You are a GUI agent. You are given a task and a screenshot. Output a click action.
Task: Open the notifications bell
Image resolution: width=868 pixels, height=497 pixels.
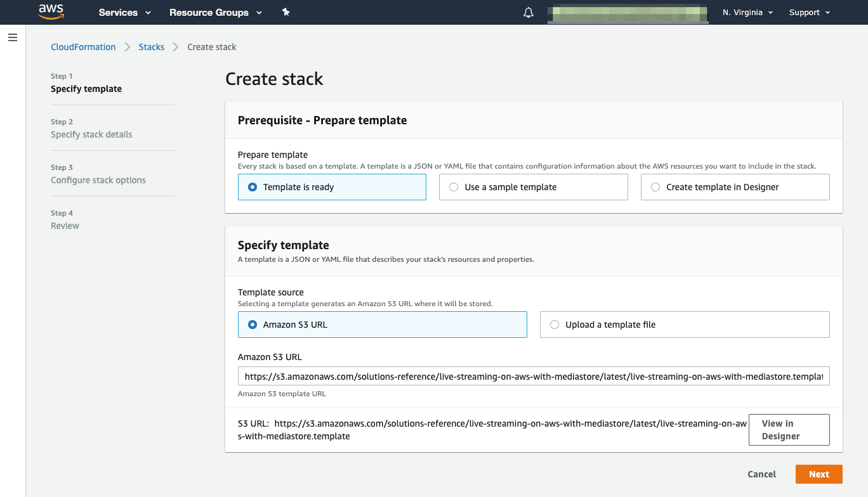tap(529, 13)
